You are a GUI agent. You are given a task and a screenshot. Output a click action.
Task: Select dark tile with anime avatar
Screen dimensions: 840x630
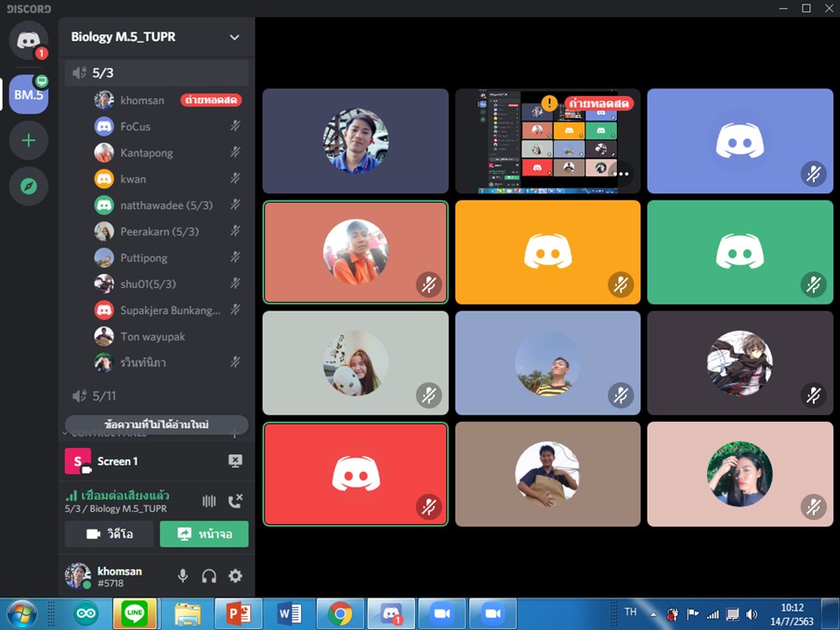pos(740,362)
